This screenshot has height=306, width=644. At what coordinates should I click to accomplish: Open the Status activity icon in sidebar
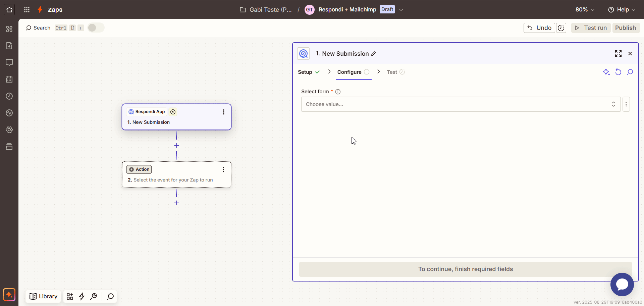coord(9,113)
